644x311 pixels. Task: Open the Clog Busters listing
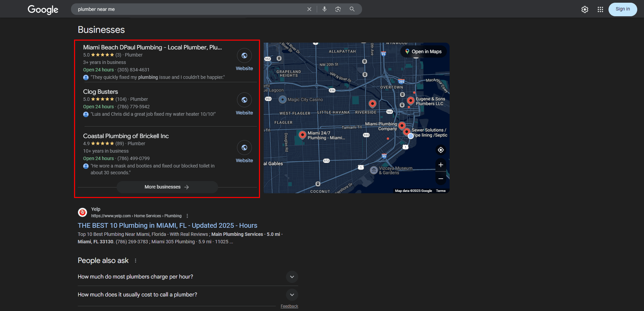coord(100,92)
